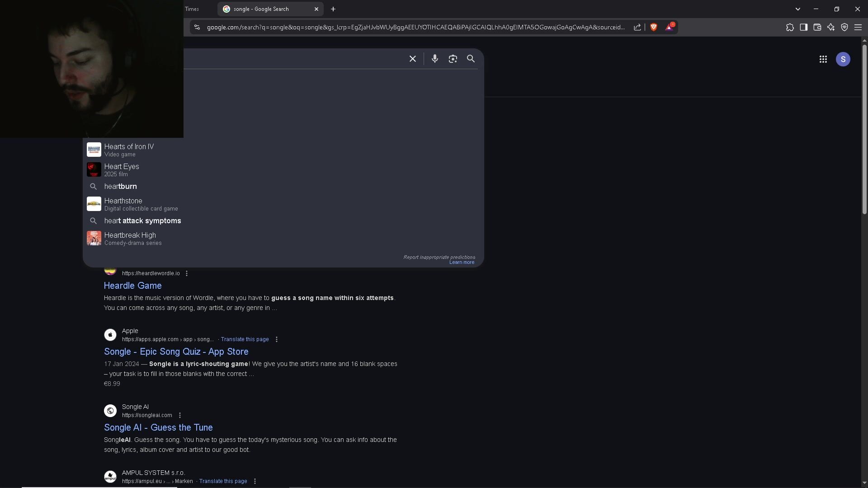Open Leo AI sparkle icon
This screenshot has width=868, height=488.
point(830,27)
